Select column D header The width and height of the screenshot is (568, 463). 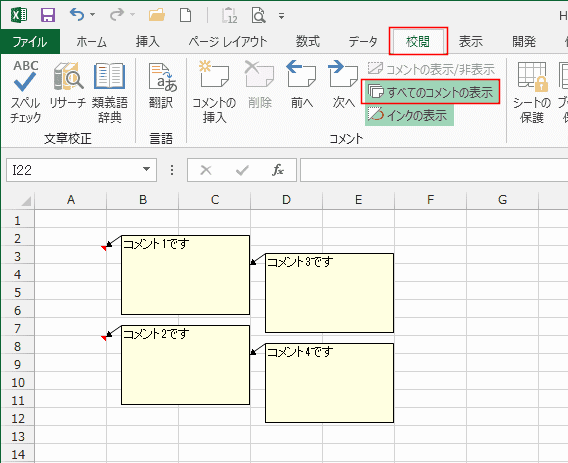pos(287,200)
